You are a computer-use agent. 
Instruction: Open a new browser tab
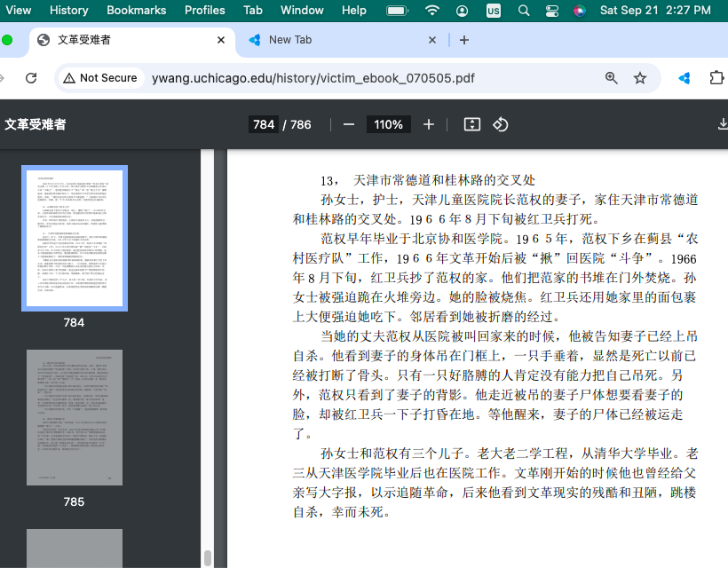464,40
